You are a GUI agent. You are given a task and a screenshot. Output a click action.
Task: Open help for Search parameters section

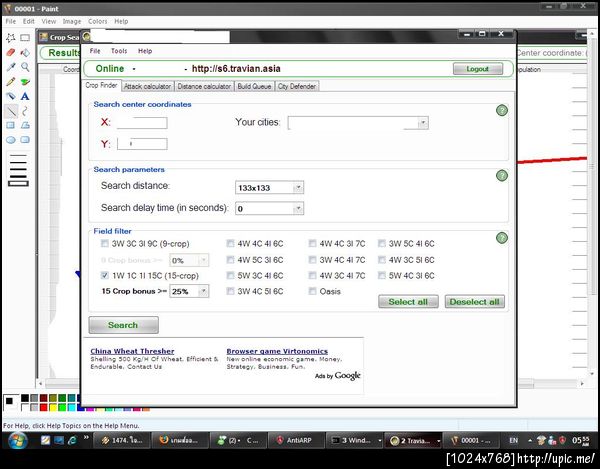(x=502, y=176)
